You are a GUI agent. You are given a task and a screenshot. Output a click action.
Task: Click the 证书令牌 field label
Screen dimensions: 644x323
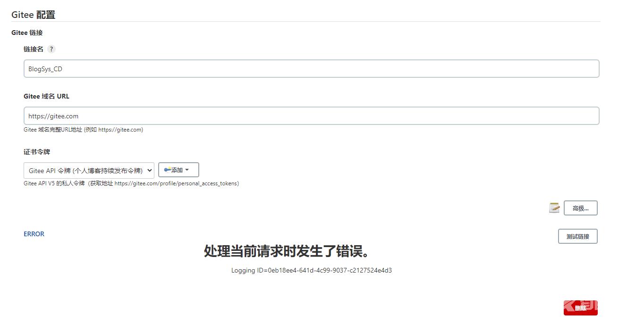pyautogui.click(x=37, y=152)
